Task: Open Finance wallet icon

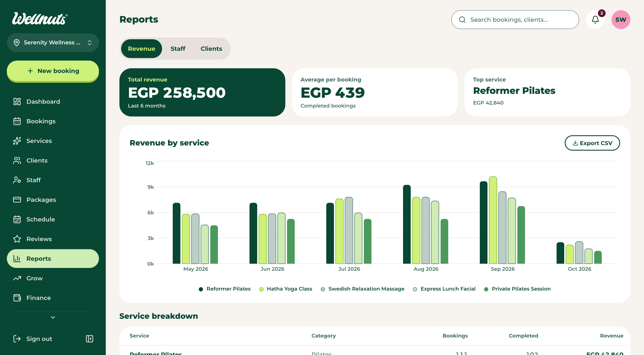Action: pos(17,298)
